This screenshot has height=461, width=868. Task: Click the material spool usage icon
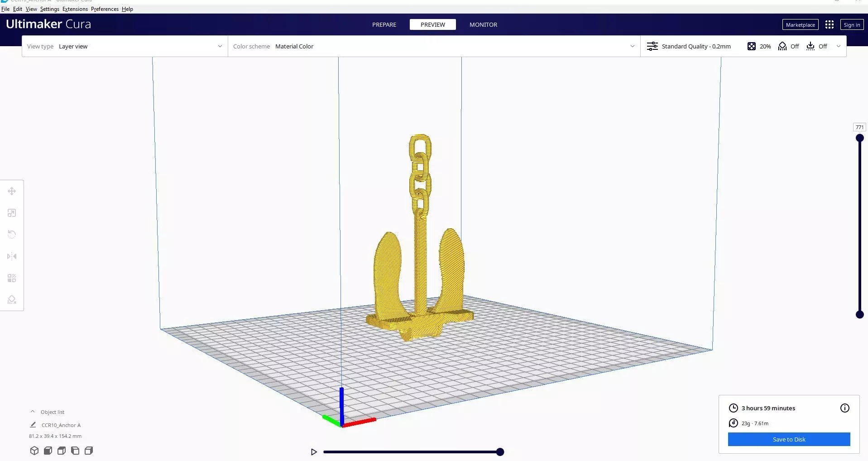click(734, 423)
